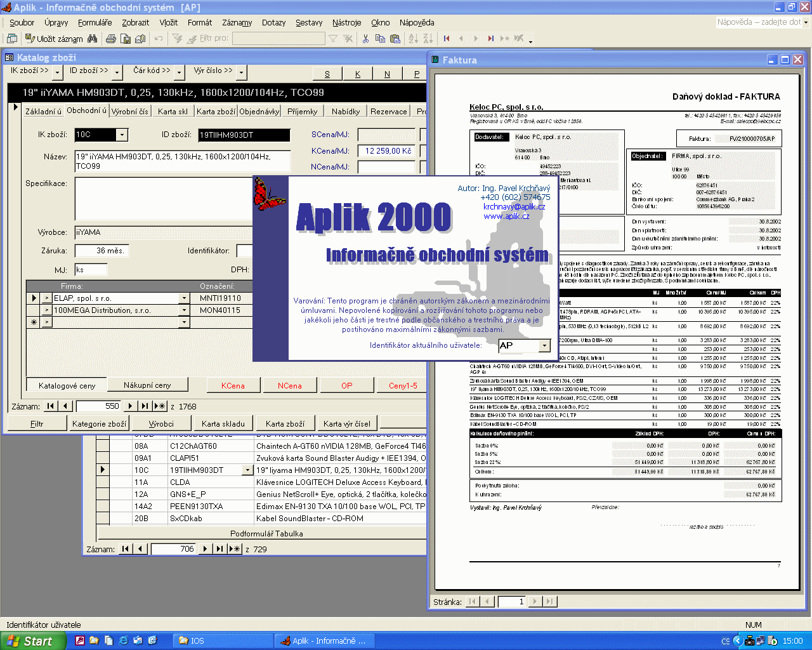
Task: Expand the IK zboží 10C combo box
Action: coord(122,135)
